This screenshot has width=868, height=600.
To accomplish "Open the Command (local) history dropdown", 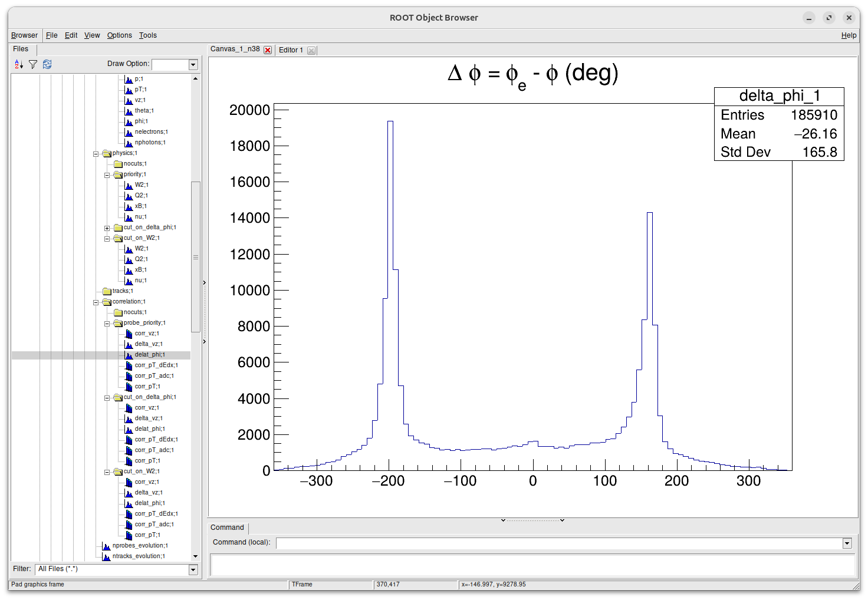I will tap(847, 543).
